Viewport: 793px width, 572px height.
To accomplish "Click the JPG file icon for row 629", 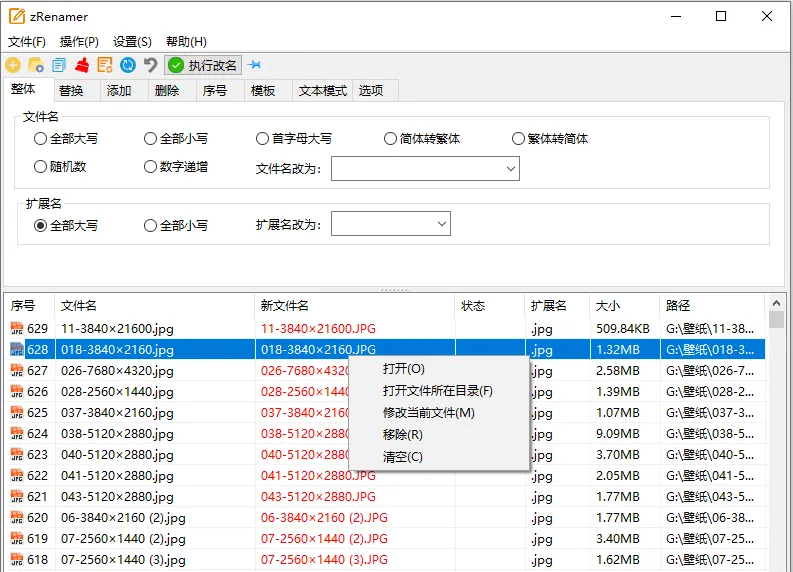I will pyautogui.click(x=17, y=329).
